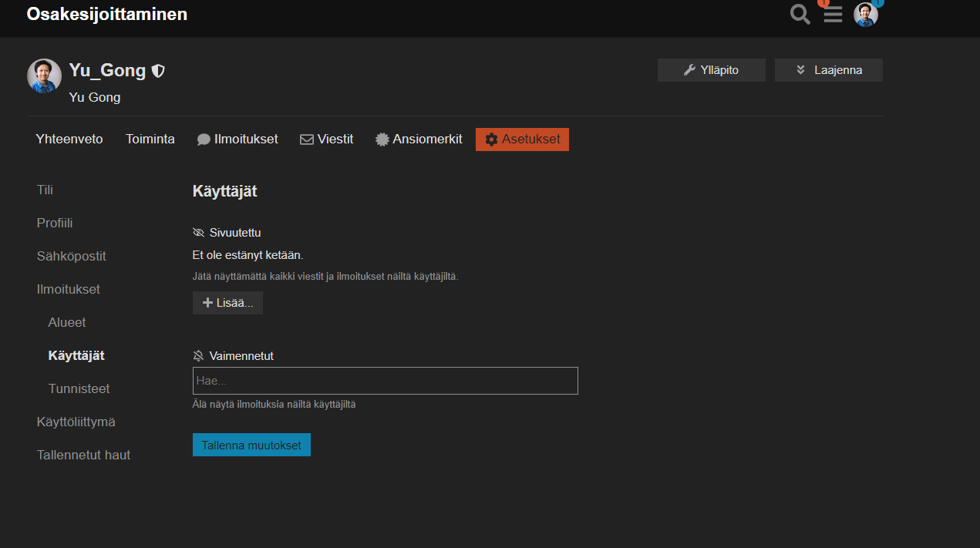Expand profile with Laajenna button

point(828,70)
